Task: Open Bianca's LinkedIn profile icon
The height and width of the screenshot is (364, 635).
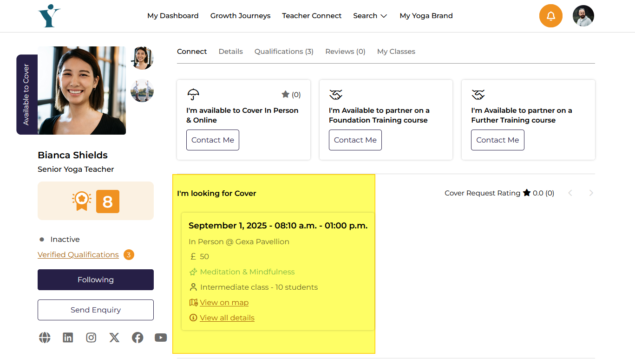Action: (x=68, y=338)
